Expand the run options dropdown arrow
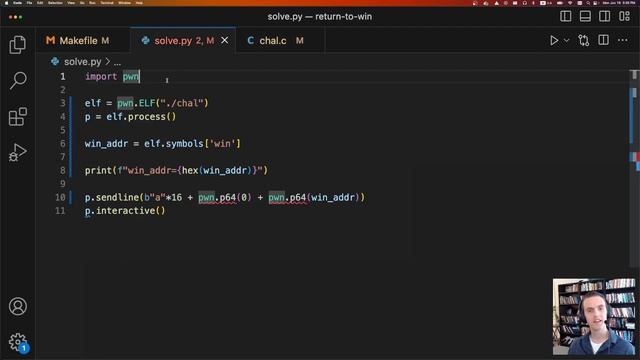 (x=567, y=40)
